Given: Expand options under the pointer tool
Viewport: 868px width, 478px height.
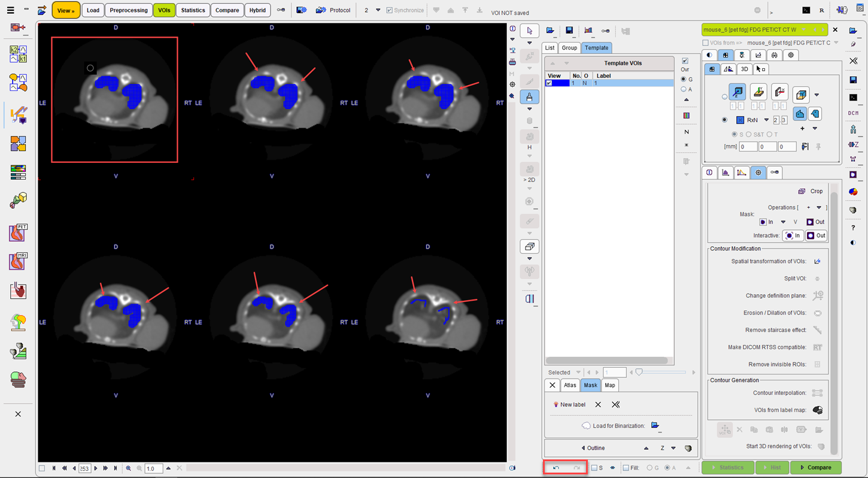Looking at the screenshot, I should point(529,43).
